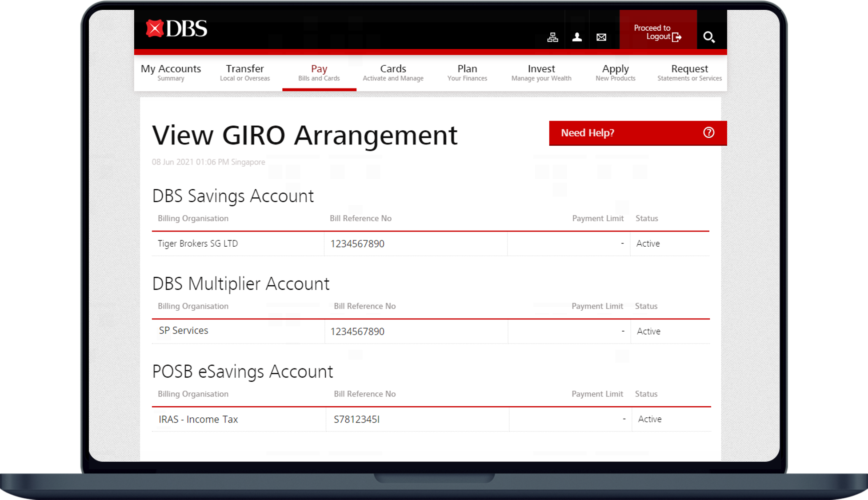Screen dimensions: 868x500
Task: Select the Pay tab
Action: pos(319,72)
